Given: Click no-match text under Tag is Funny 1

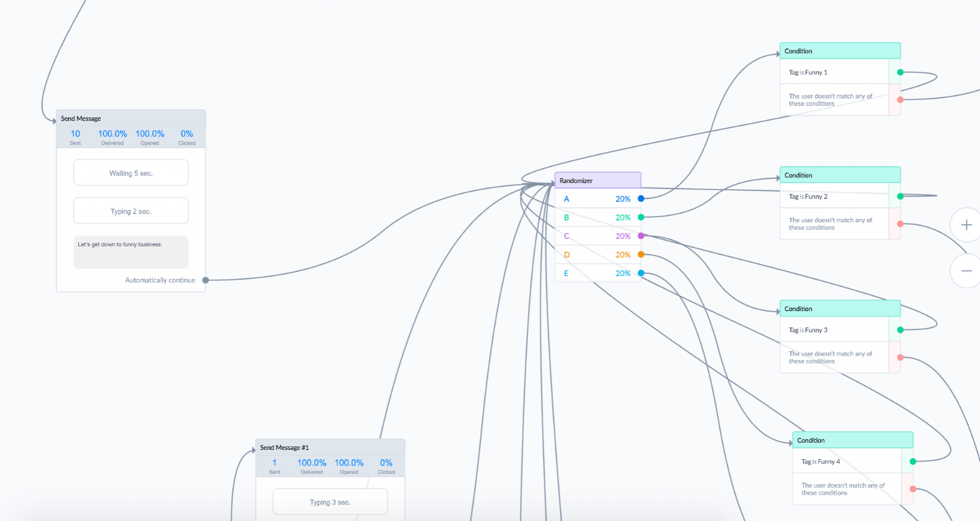Looking at the screenshot, I should (x=831, y=100).
